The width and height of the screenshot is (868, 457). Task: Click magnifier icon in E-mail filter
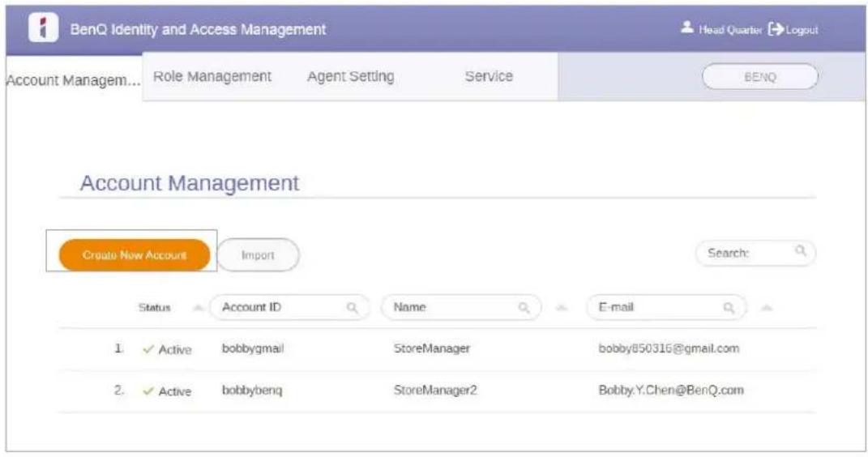[x=729, y=308]
